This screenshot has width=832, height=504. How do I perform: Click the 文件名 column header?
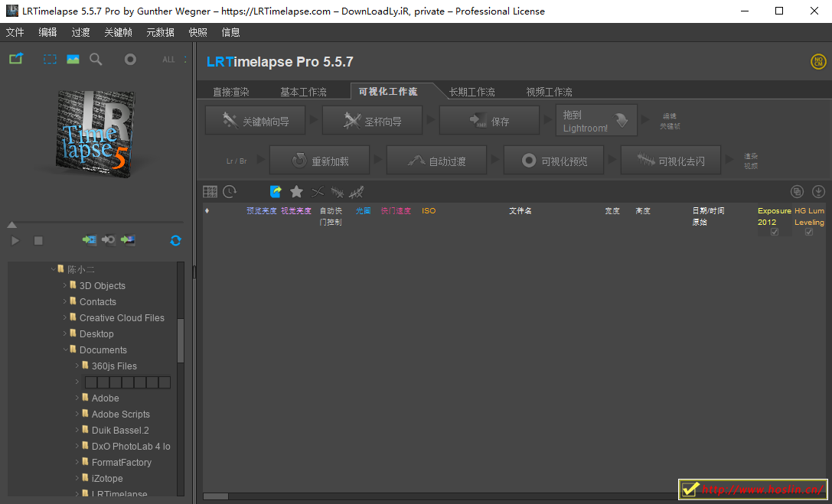click(520, 211)
